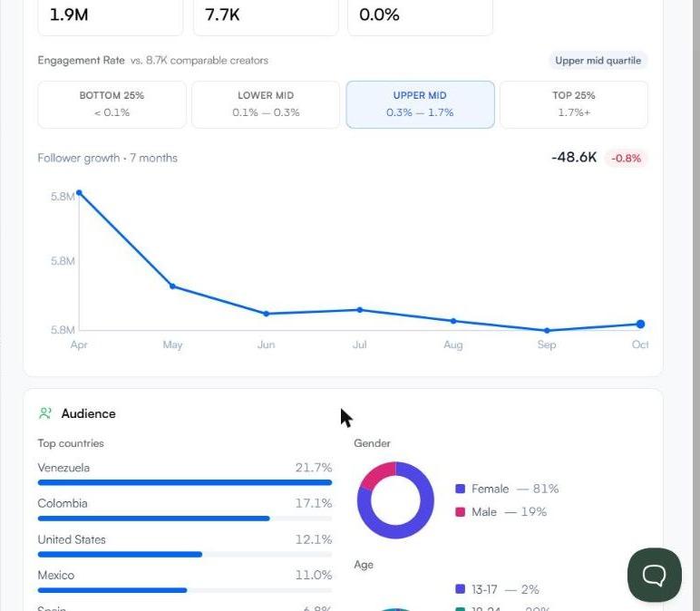Viewport: 700px width, 611px height.
Task: Click the -0.8% growth badge
Action: (626, 158)
